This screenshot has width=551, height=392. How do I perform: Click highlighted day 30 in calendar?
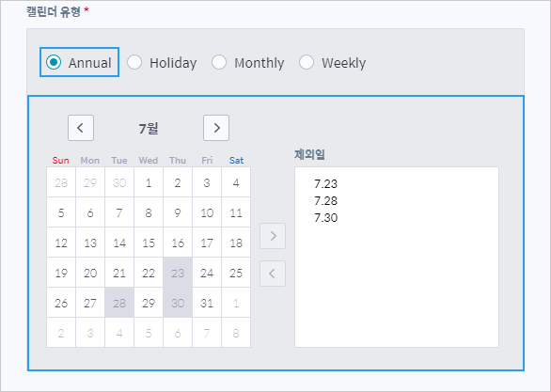click(178, 303)
